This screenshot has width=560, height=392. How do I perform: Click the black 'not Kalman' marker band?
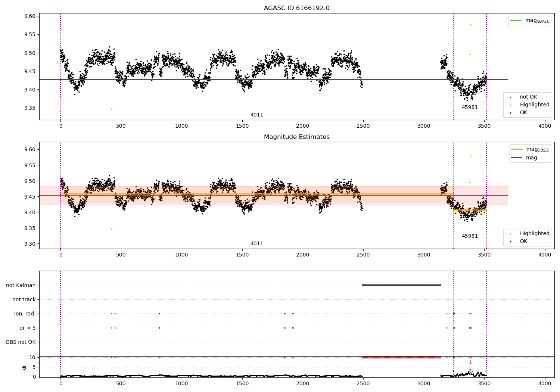pos(401,285)
